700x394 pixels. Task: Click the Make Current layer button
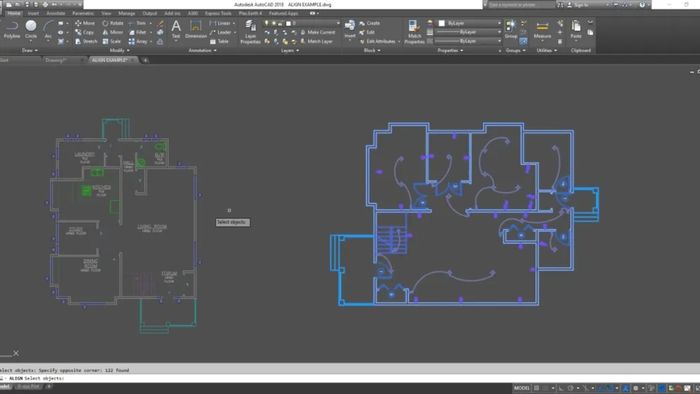317,32
